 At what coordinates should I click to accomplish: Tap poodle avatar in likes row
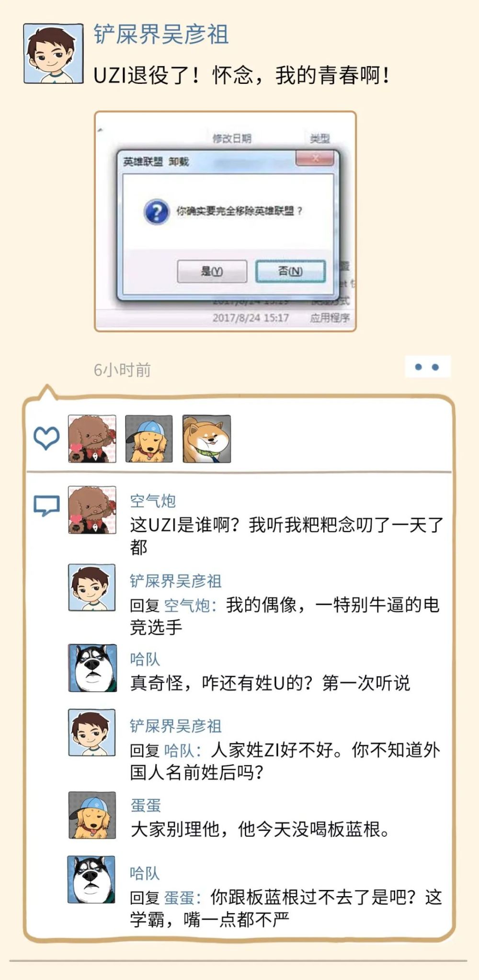click(92, 439)
